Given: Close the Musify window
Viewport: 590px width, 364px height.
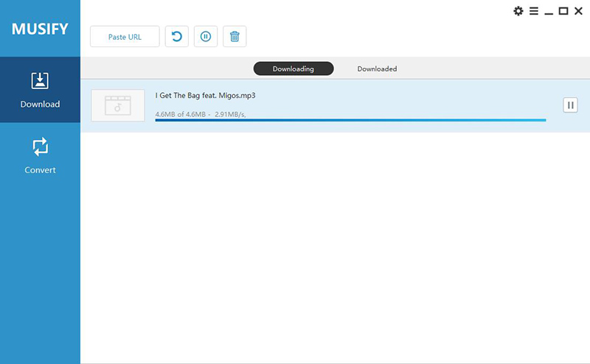Looking at the screenshot, I should coord(579,11).
